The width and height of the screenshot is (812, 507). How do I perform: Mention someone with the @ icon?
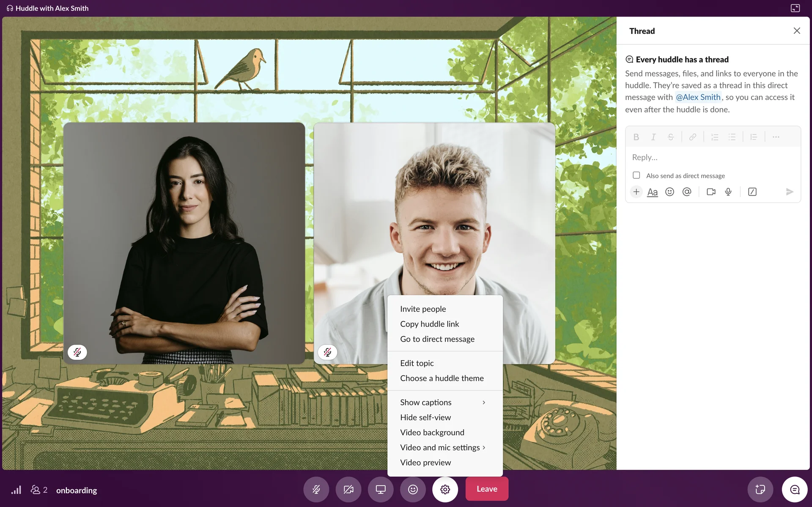point(687,192)
